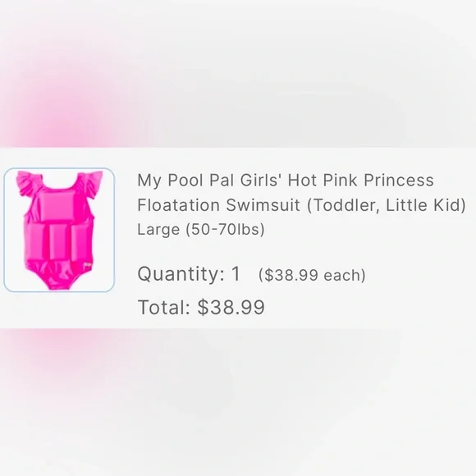Click the small brand tag on swimsuit

click(x=89, y=264)
